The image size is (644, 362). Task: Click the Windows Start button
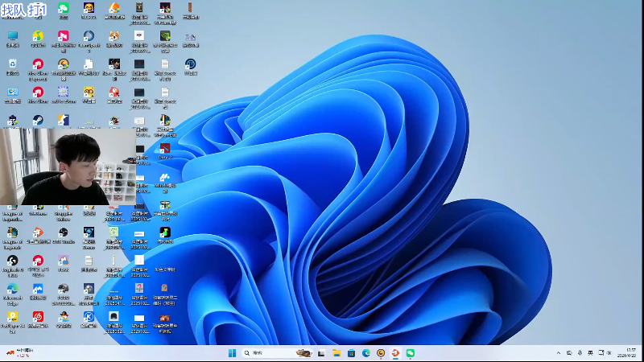[x=232, y=353]
